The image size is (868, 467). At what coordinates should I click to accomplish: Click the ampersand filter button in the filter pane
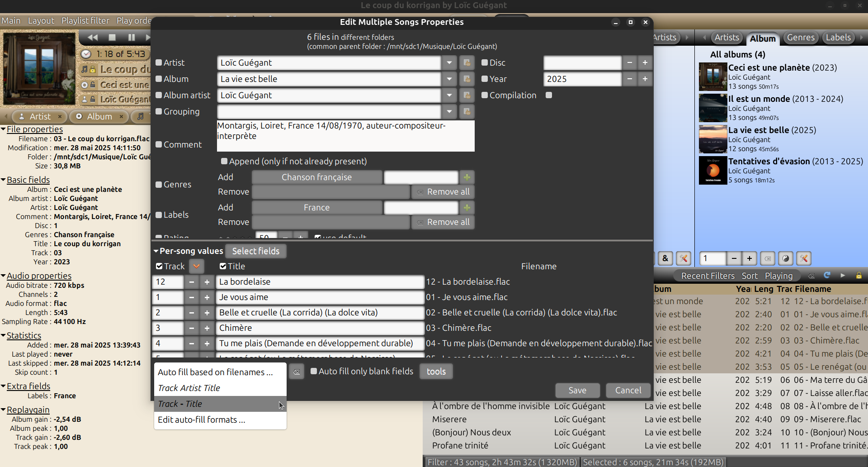click(x=665, y=258)
